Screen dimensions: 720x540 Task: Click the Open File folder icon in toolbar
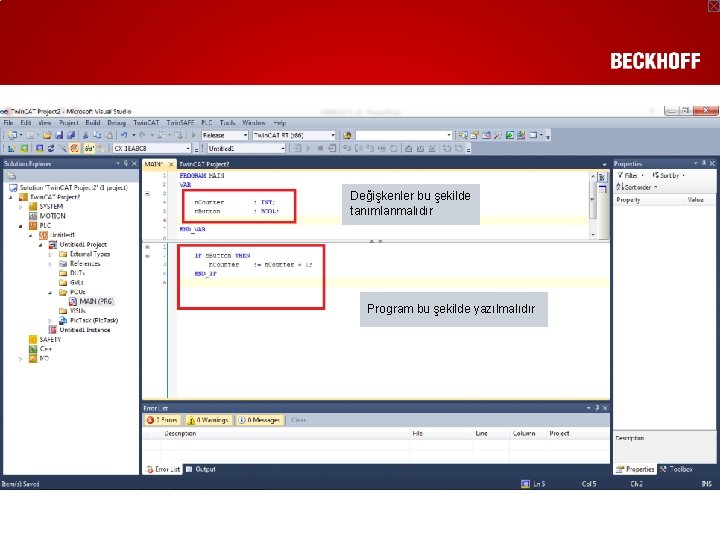[x=47, y=135]
